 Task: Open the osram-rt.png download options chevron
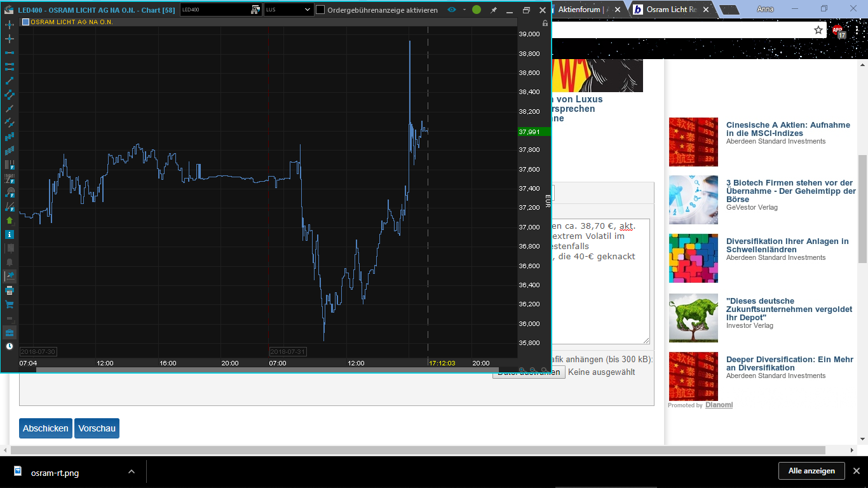[132, 472]
